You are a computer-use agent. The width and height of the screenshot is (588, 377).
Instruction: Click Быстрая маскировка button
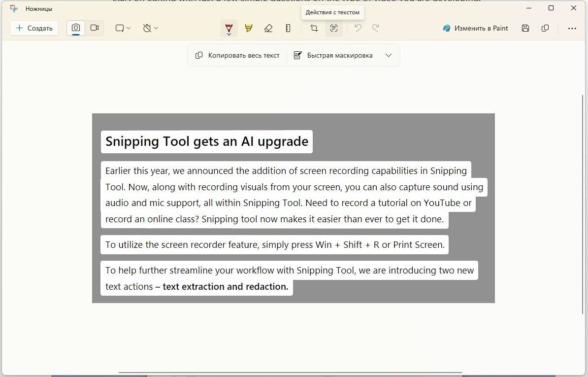333,56
